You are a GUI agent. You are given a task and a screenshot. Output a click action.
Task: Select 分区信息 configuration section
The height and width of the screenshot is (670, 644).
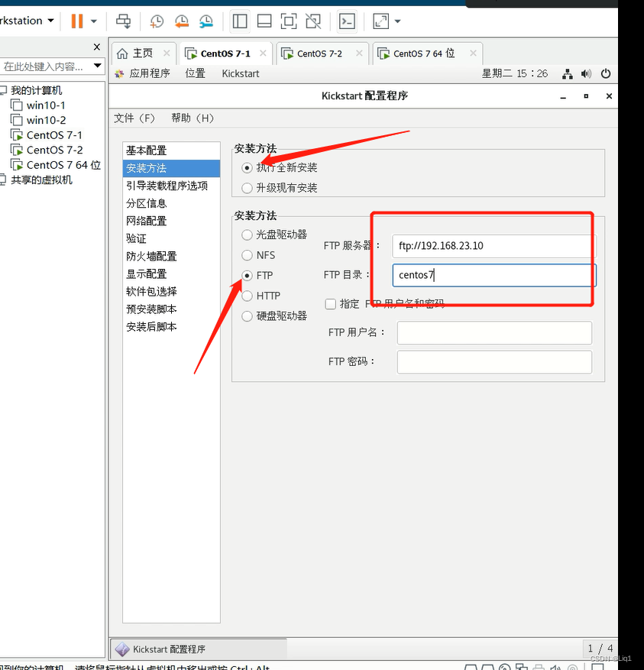click(x=145, y=203)
